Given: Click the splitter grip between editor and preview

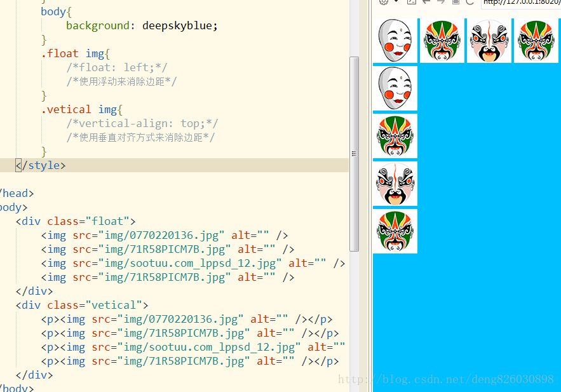Looking at the screenshot, I should [370, 196].
